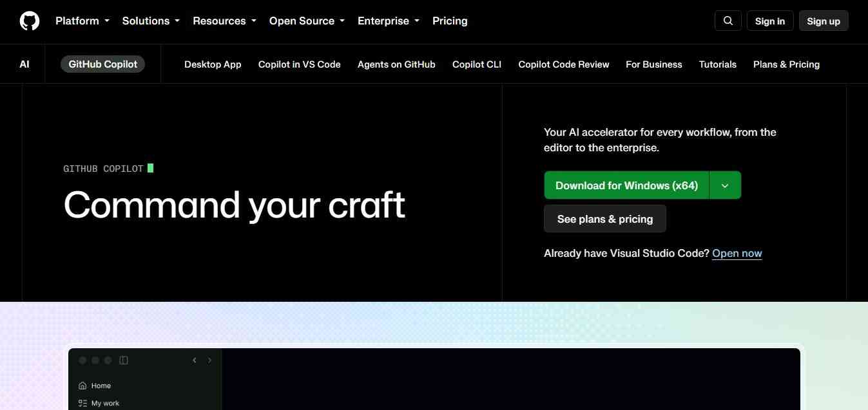Open Copilot Code Review tab
The width and height of the screenshot is (868, 410).
coord(564,64)
